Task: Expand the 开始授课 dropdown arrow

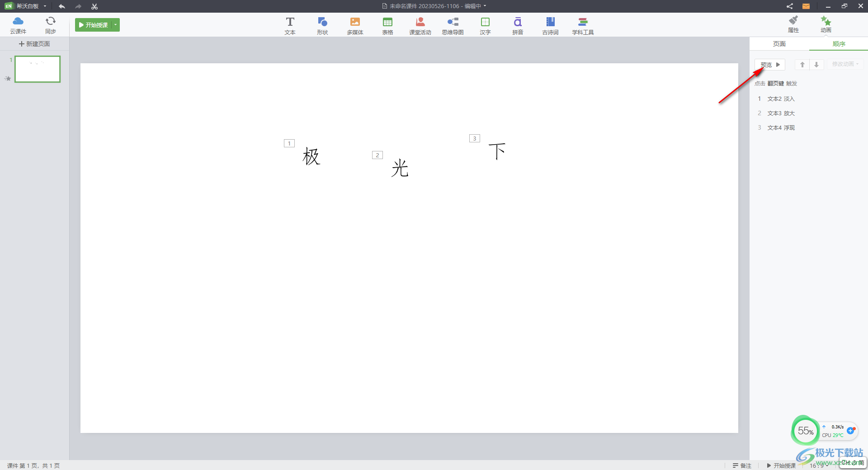Action: coord(116,25)
